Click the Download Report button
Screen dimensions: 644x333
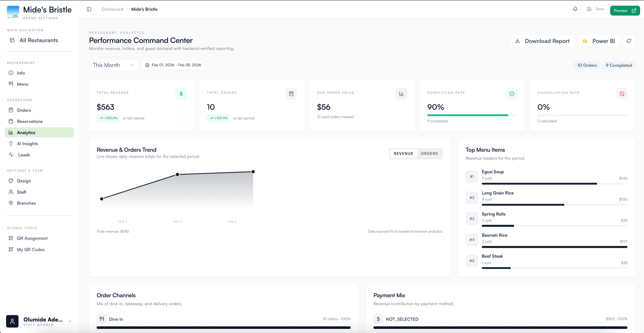[542, 41]
